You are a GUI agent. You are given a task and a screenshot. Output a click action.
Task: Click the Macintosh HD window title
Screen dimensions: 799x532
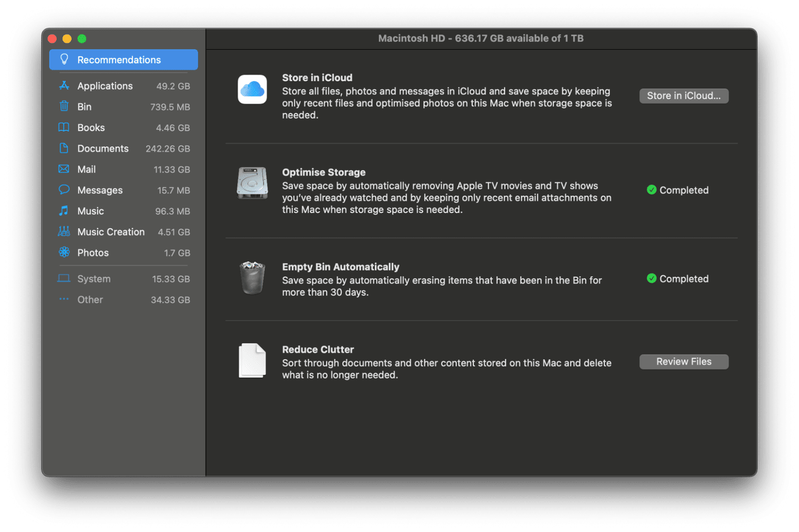(x=481, y=38)
